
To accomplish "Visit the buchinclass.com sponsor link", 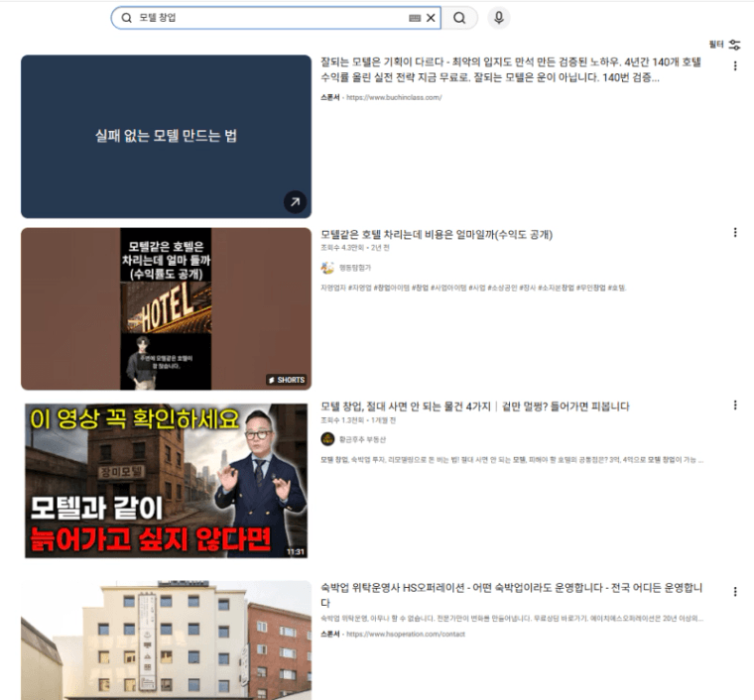I will click(394, 97).
